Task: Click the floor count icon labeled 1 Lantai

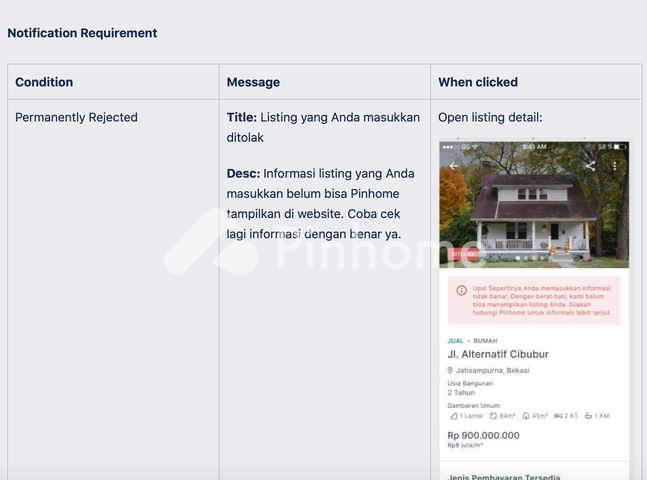Action: click(x=453, y=416)
